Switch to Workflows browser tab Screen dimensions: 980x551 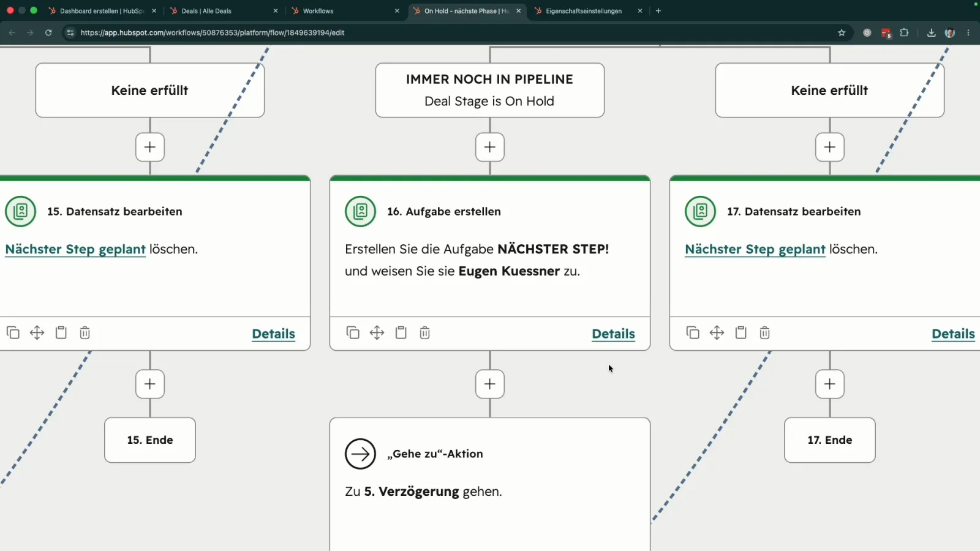(345, 11)
